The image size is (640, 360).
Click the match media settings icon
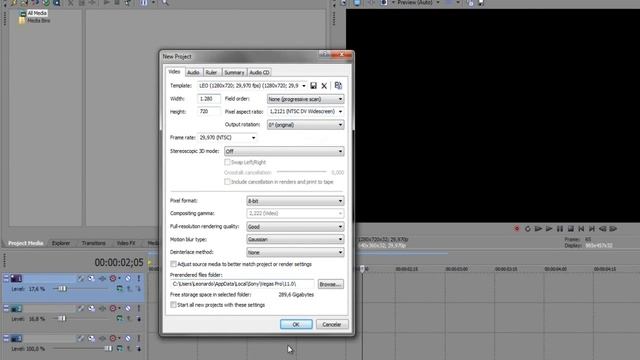coord(338,85)
